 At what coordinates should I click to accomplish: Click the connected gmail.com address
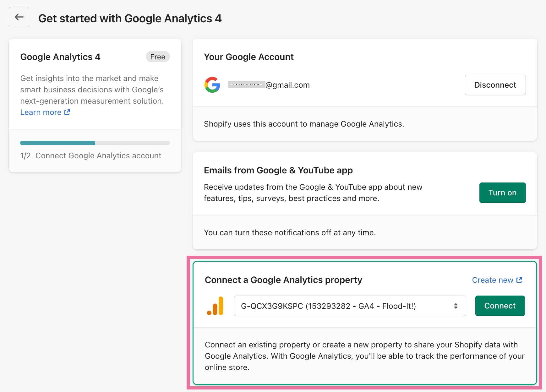coord(269,85)
